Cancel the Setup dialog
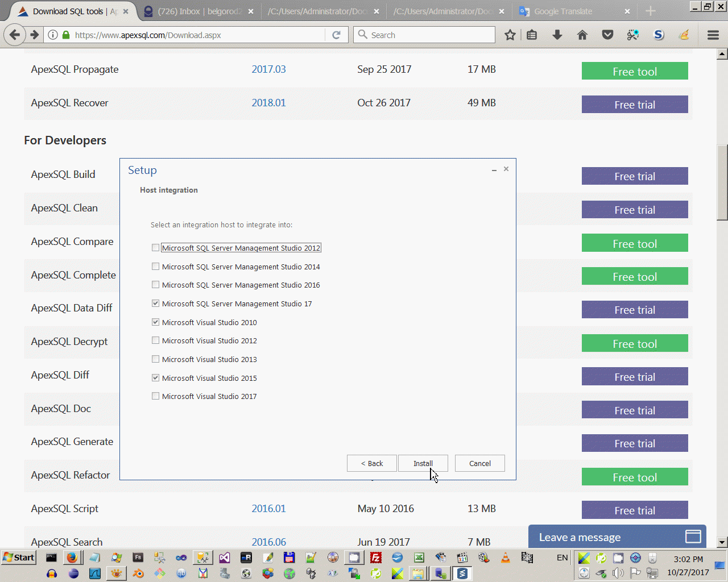 (x=480, y=463)
